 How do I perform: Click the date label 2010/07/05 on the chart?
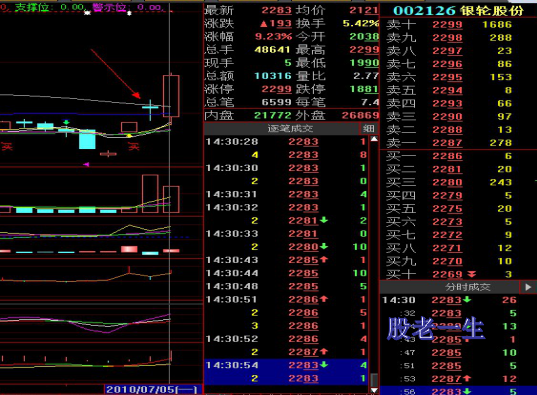[151, 390]
